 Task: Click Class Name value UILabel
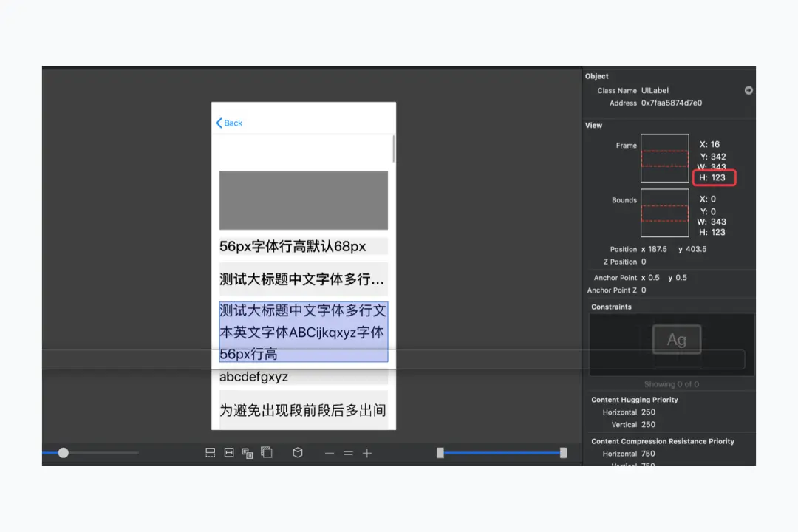[655, 91]
